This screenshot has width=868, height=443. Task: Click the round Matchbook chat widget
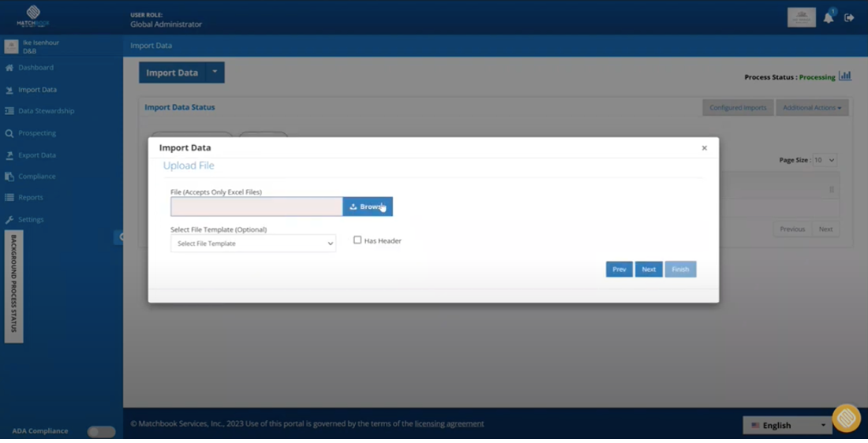pyautogui.click(x=847, y=418)
